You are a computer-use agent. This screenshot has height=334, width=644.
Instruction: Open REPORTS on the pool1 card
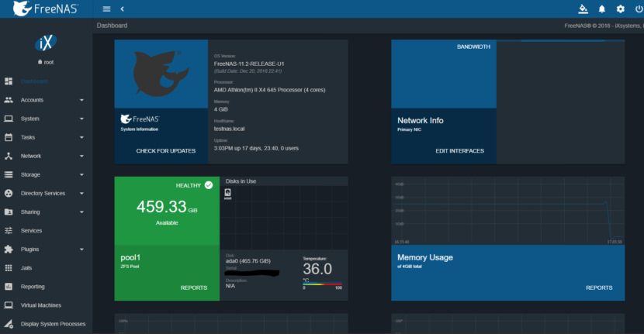coord(194,288)
